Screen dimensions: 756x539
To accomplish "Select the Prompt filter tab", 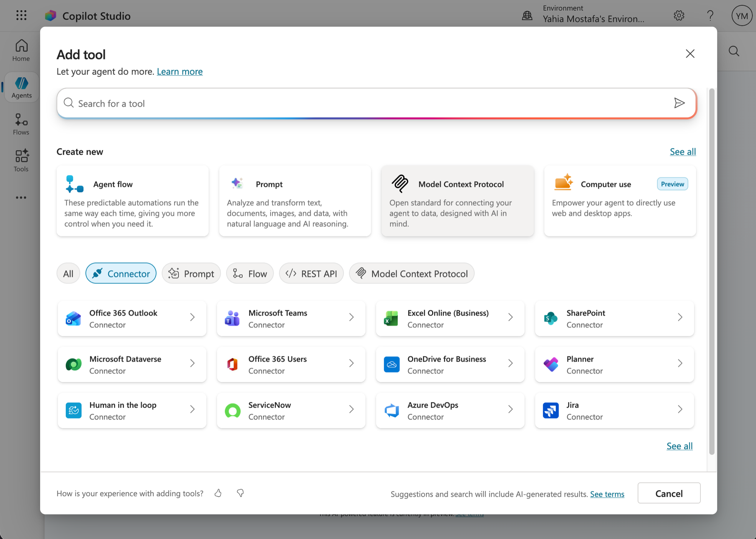I will coord(191,273).
